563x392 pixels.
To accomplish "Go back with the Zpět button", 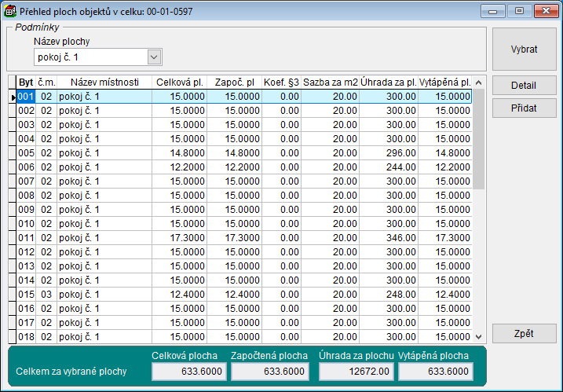I will (524, 333).
